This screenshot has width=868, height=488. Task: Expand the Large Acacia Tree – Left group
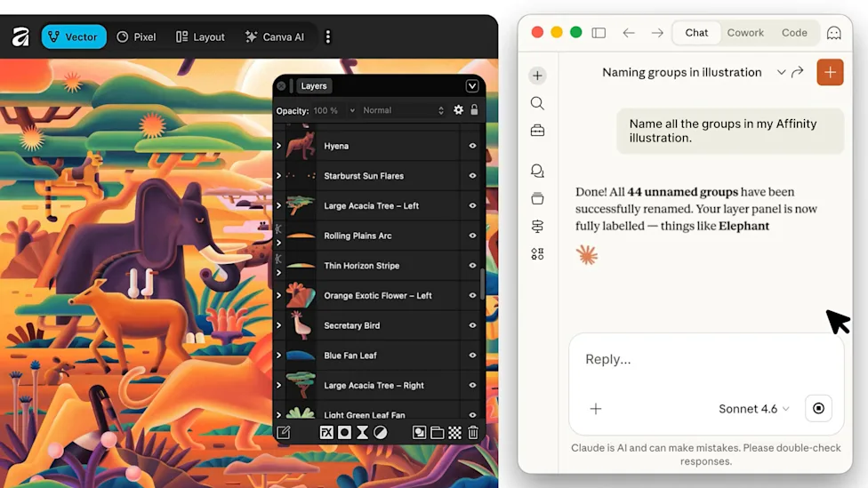[279, 206]
